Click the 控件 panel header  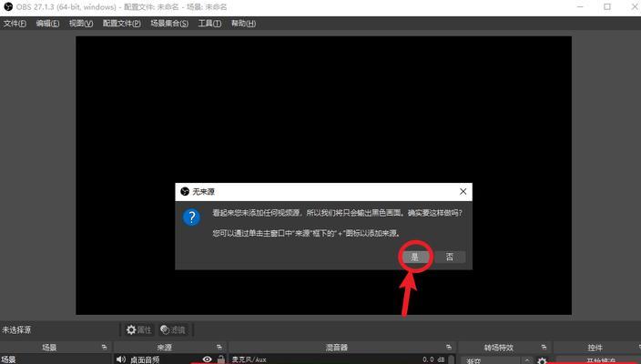pos(595,348)
